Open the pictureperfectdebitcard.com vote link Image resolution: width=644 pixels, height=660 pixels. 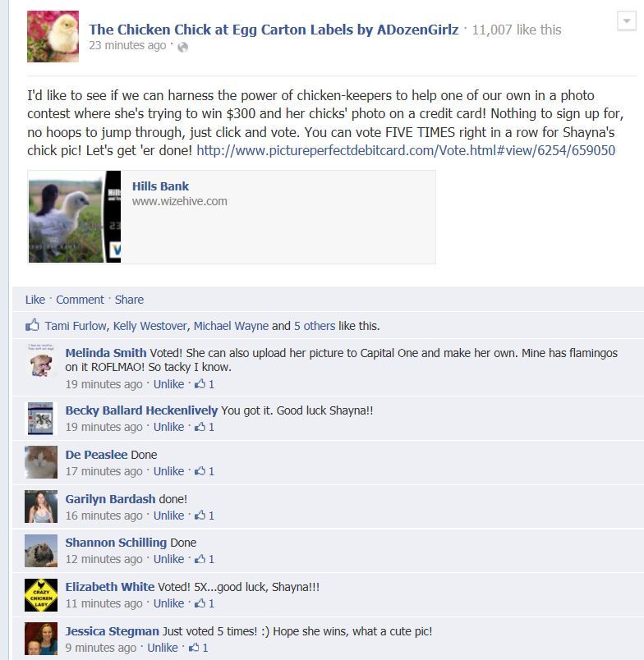click(x=406, y=150)
